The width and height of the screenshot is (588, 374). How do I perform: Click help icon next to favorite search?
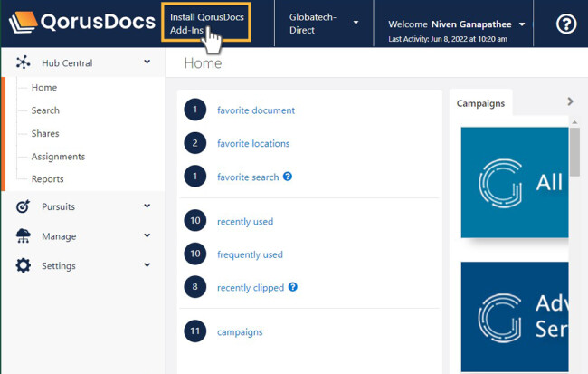point(288,177)
